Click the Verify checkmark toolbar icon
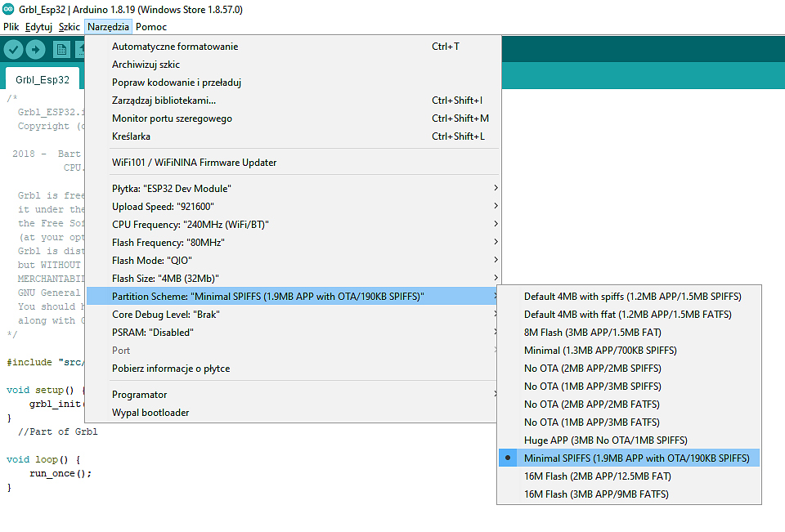The width and height of the screenshot is (785, 532). point(14,50)
